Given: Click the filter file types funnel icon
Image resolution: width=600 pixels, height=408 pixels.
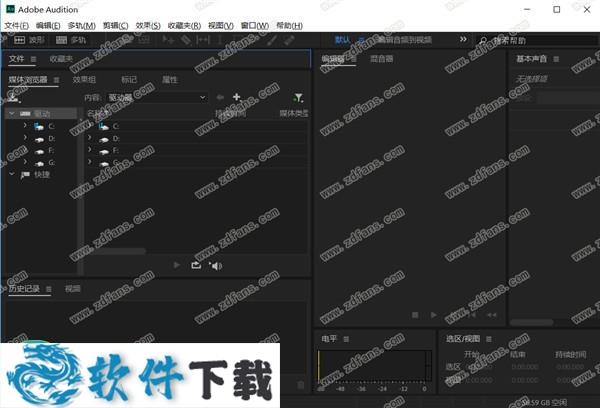Looking at the screenshot, I should tap(298, 98).
